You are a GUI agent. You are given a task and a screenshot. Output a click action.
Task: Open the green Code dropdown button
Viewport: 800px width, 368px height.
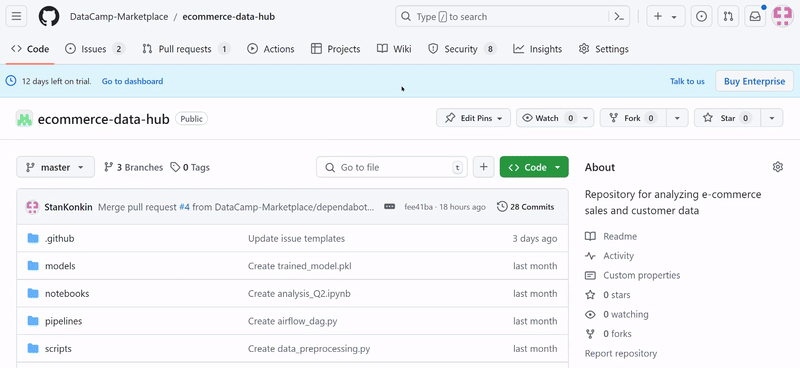[x=534, y=167]
